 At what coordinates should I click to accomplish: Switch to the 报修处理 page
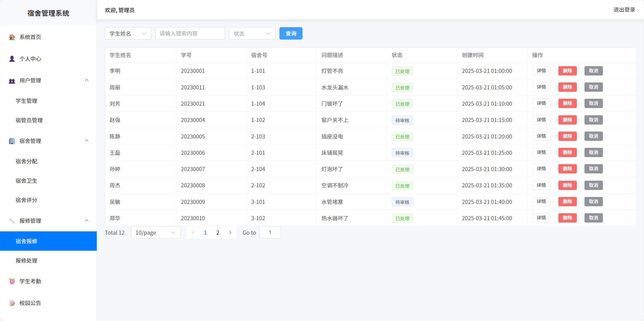coord(26,261)
